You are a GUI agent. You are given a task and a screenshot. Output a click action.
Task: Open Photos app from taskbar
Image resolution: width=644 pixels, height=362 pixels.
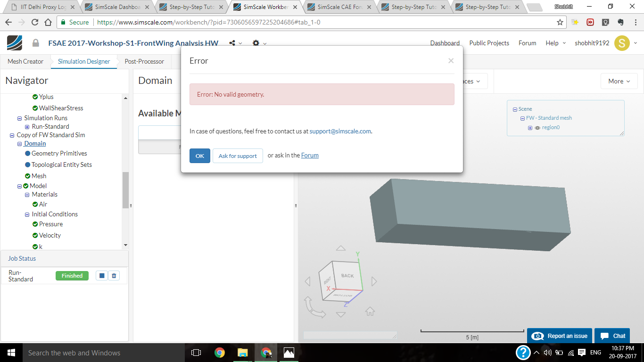[x=289, y=353]
